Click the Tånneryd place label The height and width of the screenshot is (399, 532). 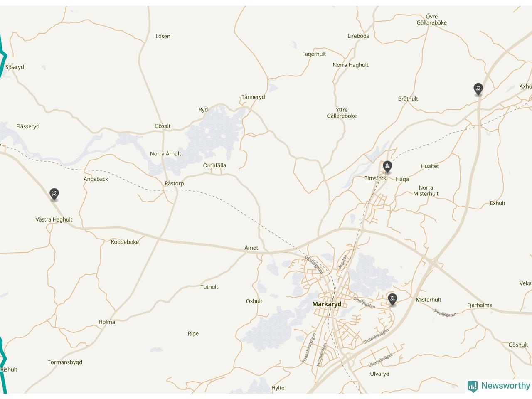(x=253, y=97)
